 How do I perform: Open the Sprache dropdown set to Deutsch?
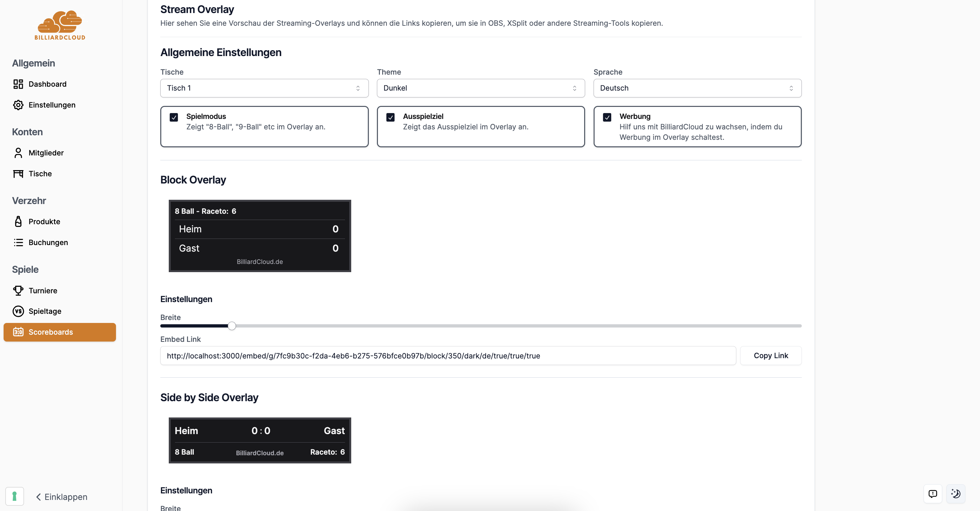pos(697,88)
